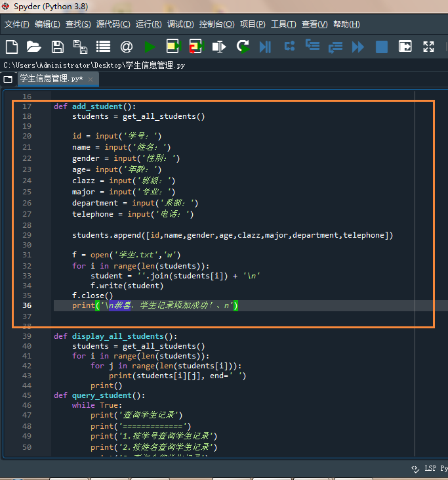This screenshot has width=448, height=480.
Task: Open file using folder toolbar icon
Action: point(33,47)
